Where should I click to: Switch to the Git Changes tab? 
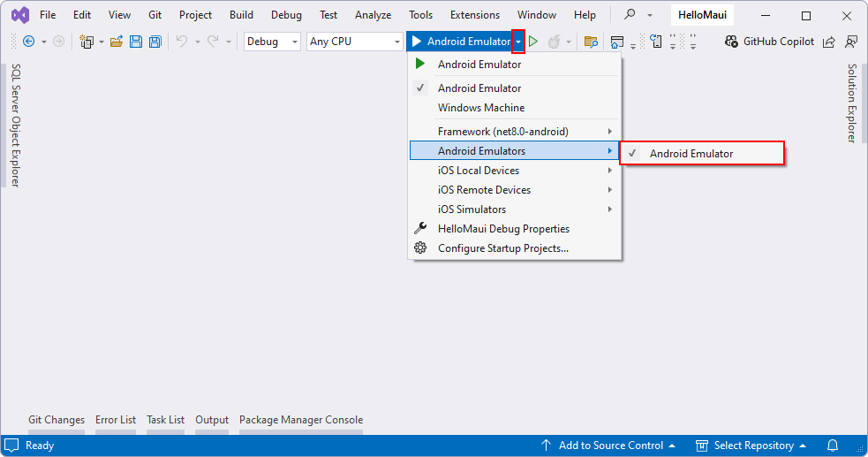[x=57, y=420]
